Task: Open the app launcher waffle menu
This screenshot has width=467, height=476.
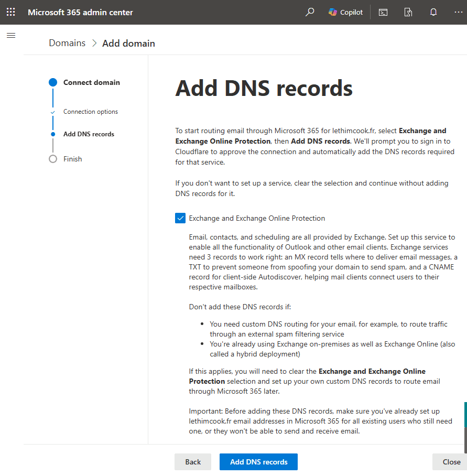Action: coord(10,12)
